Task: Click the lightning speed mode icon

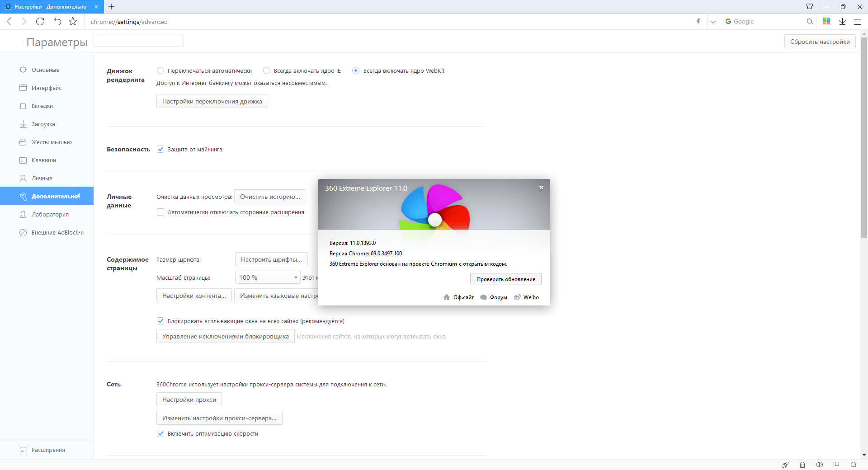Action: coord(698,21)
